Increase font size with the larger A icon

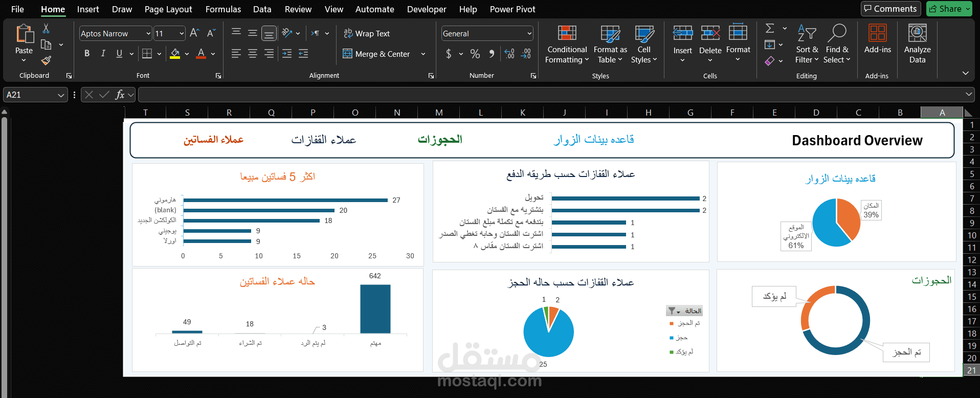coord(194,33)
